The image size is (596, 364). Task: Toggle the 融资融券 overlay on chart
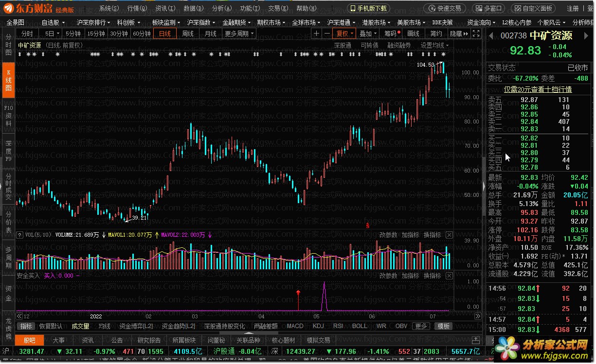(x=399, y=45)
